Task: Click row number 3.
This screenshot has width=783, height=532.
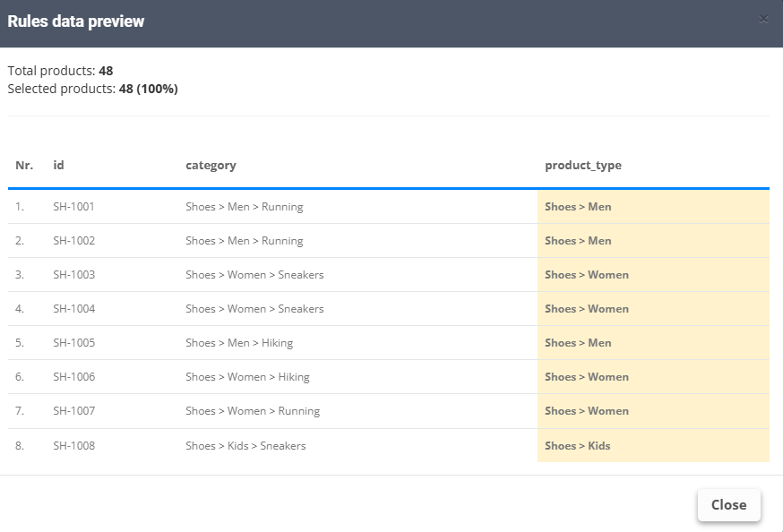Action: (x=20, y=274)
